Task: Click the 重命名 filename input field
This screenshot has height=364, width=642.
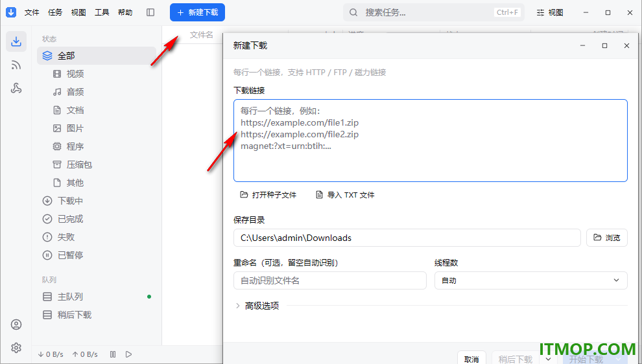Action: pos(330,280)
